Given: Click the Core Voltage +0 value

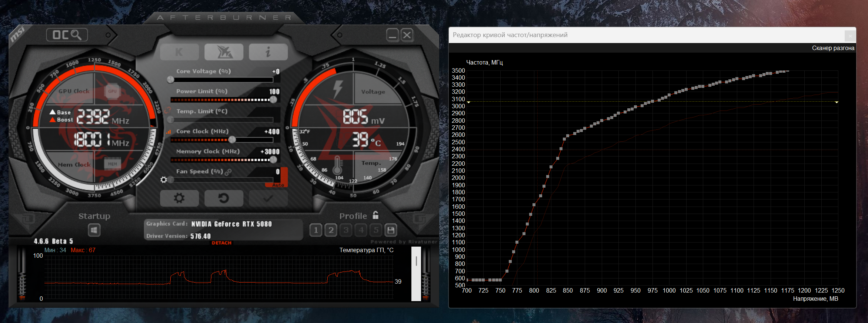Looking at the screenshot, I should coord(276,72).
